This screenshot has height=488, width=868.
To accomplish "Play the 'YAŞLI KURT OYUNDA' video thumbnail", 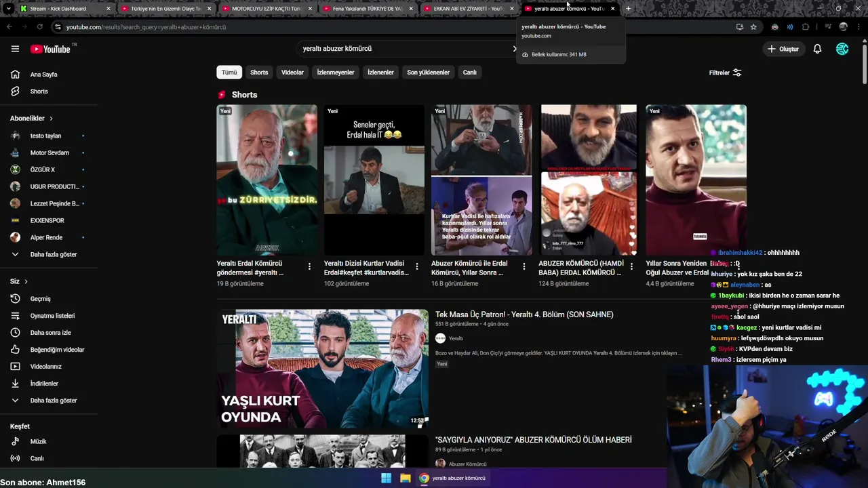I will pos(323,369).
